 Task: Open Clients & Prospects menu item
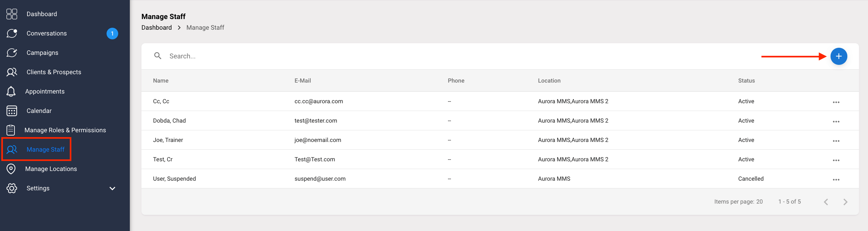coord(54,72)
